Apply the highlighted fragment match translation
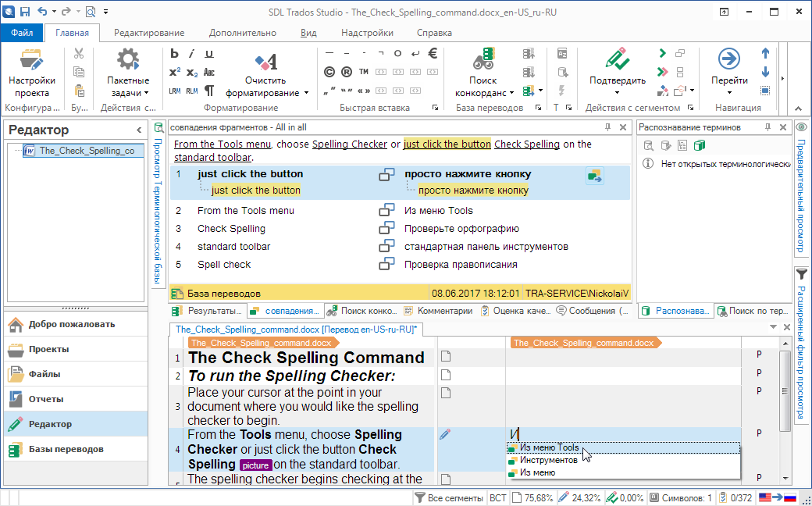The width and height of the screenshot is (812, 506). [596, 176]
